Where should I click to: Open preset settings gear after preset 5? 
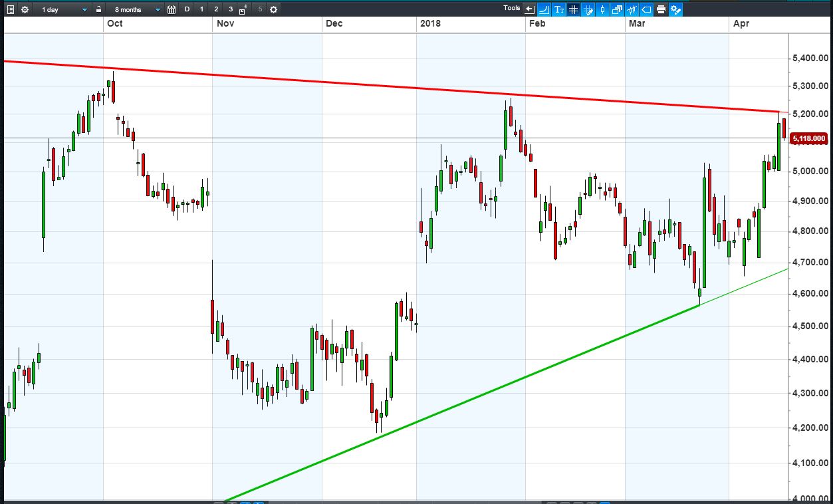[x=273, y=9]
